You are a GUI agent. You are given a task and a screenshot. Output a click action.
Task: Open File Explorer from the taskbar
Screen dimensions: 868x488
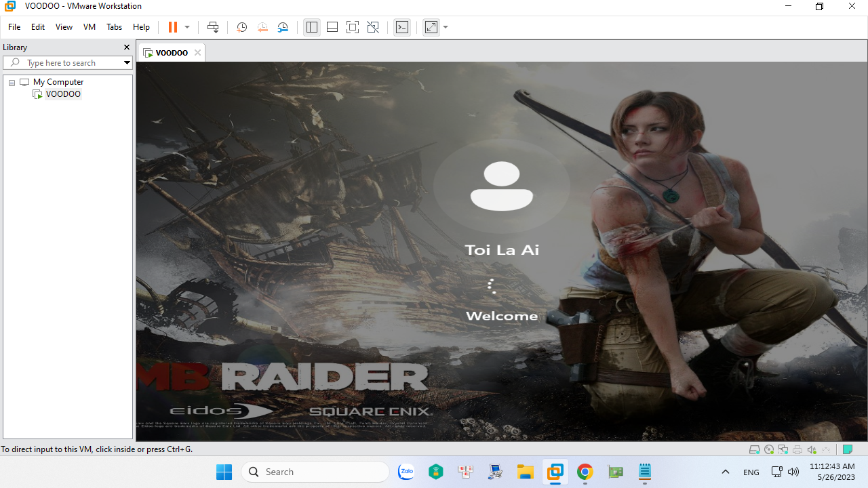coord(525,472)
